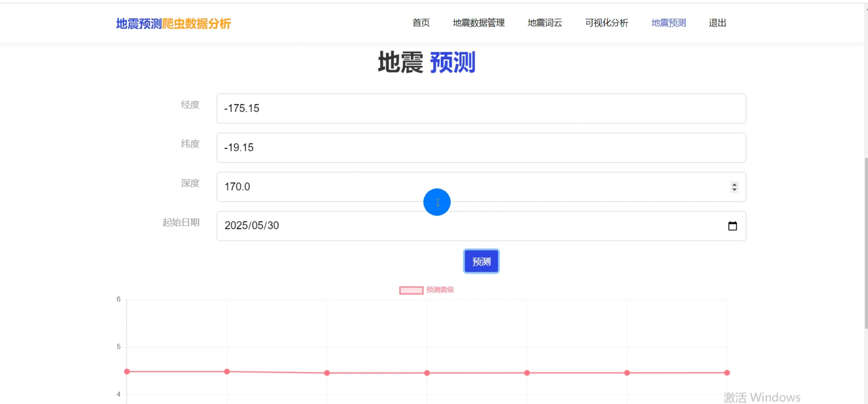This screenshot has width=868, height=404.
Task: Open the 地震词云 section
Action: click(x=545, y=23)
